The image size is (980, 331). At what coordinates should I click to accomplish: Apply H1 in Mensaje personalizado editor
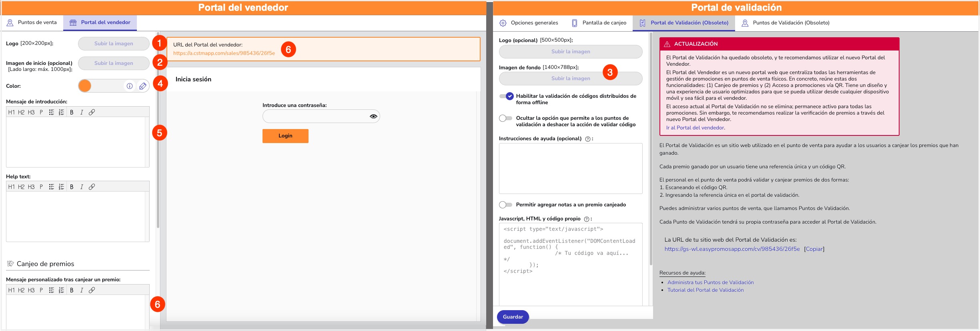pyautogui.click(x=12, y=290)
